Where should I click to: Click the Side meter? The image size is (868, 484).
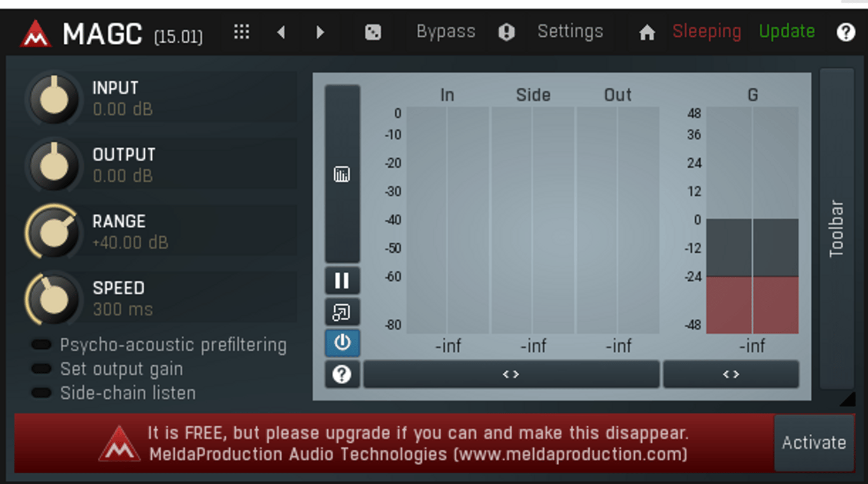point(532,220)
